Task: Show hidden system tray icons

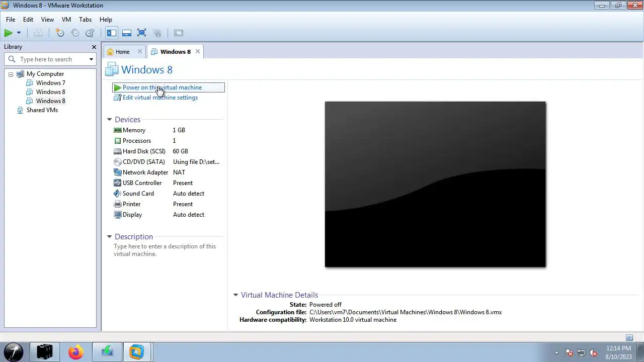Action: (556, 352)
